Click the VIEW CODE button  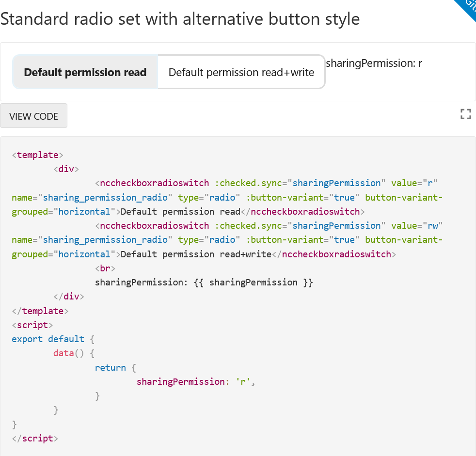[34, 116]
